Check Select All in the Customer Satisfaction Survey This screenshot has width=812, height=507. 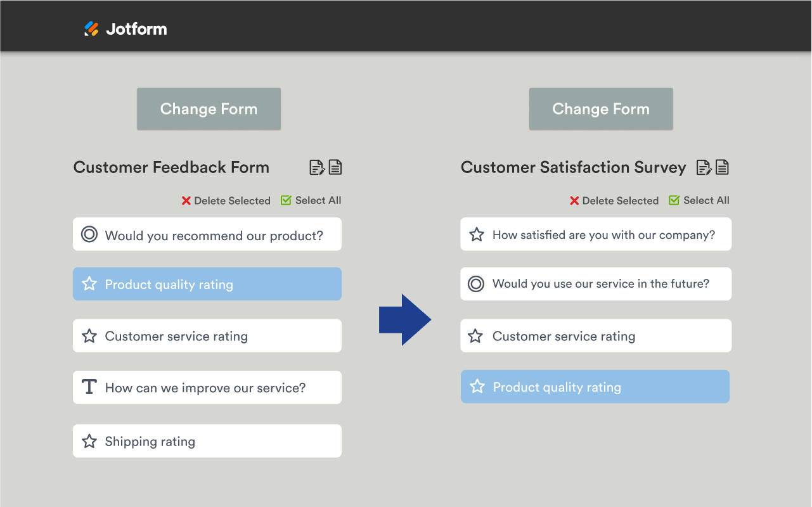coord(699,200)
